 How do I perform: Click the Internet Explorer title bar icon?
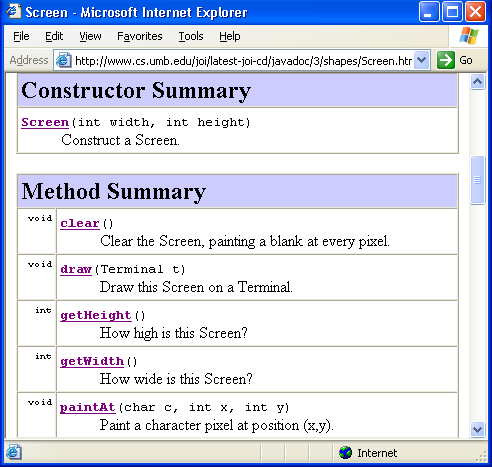point(14,11)
